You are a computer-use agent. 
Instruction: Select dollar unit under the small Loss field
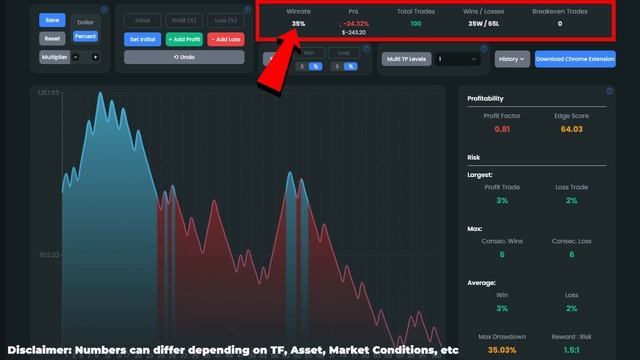click(x=337, y=67)
